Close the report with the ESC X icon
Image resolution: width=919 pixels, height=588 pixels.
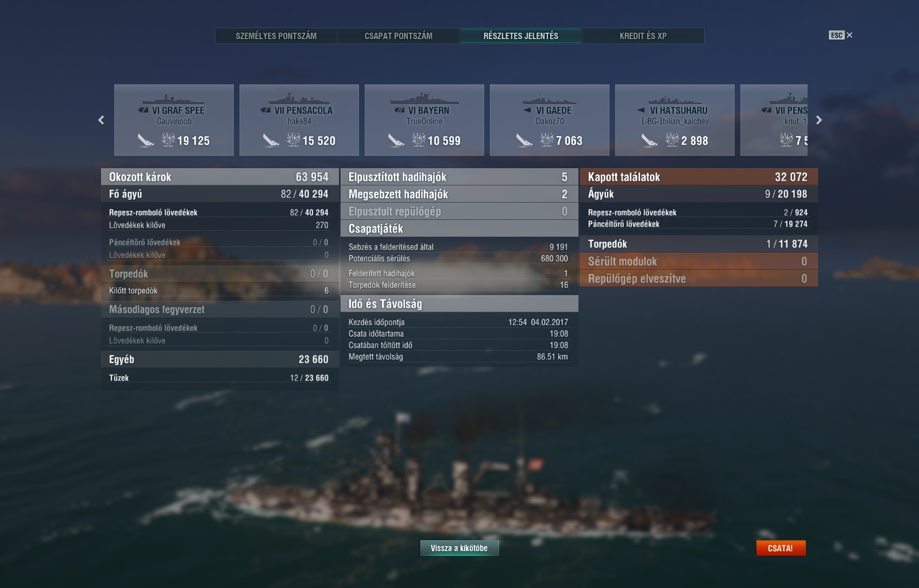[841, 35]
